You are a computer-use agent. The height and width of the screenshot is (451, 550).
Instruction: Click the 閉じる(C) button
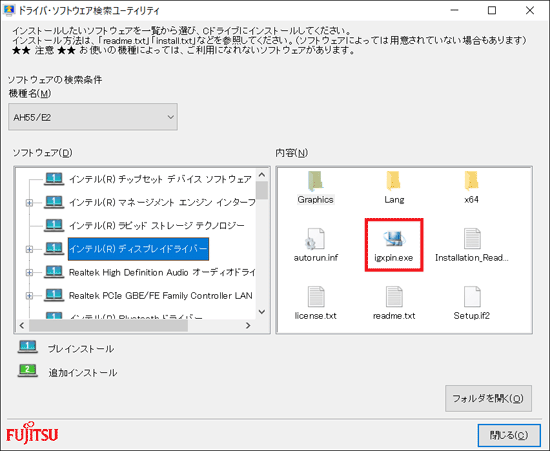(x=509, y=435)
